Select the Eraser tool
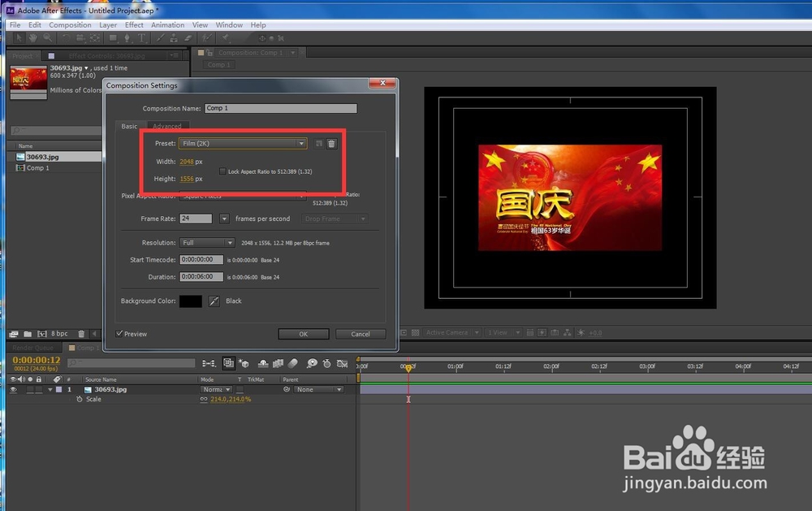 (188, 38)
